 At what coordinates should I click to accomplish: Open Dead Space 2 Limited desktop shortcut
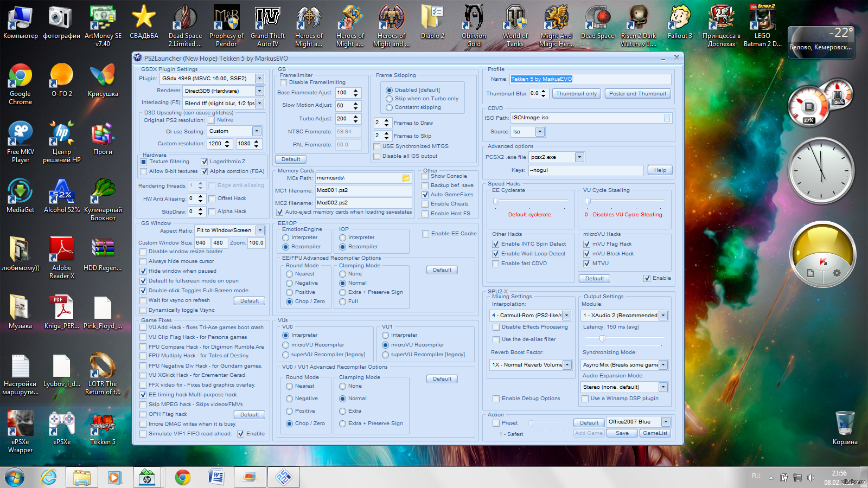click(x=185, y=25)
